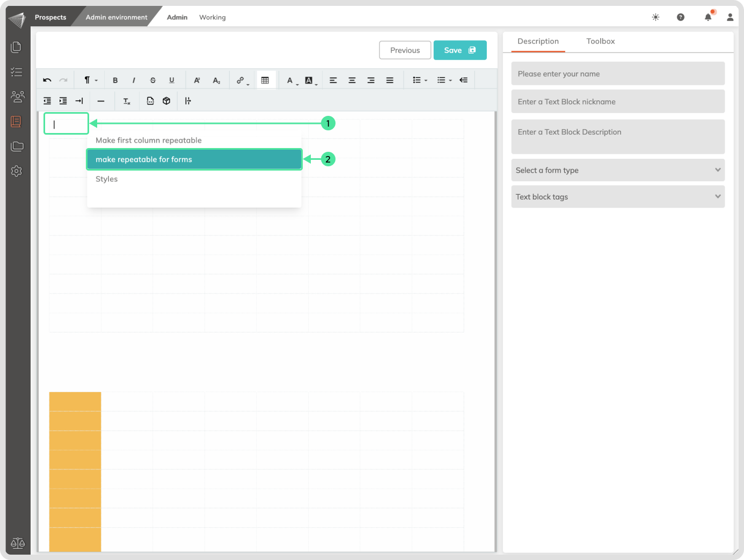The width and height of the screenshot is (744, 560).
Task: Toggle bold formatting
Action: [x=115, y=80]
